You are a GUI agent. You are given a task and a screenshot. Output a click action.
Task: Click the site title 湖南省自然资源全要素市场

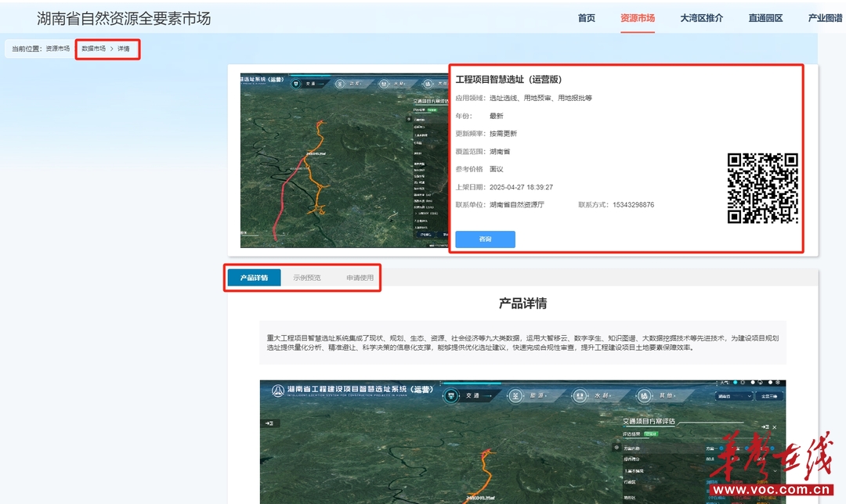point(124,18)
